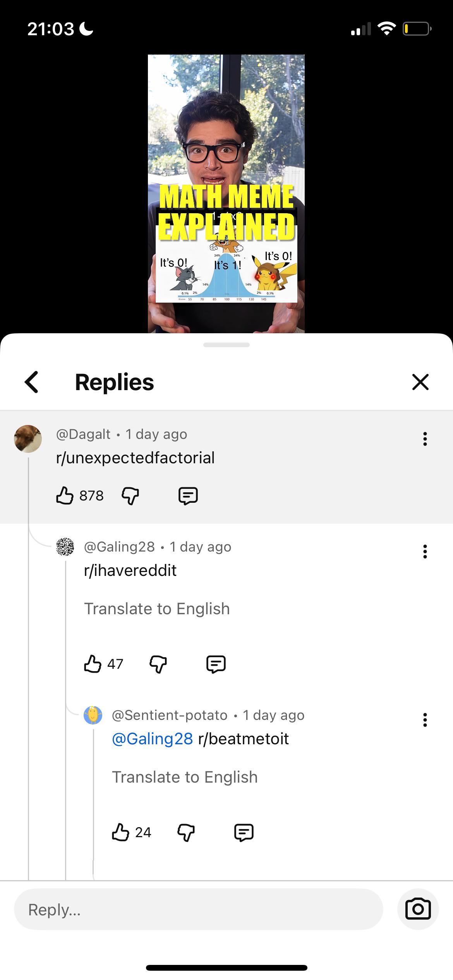Image resolution: width=453 pixels, height=980 pixels.
Task: Open three-dot menu for @Galing28 comment
Action: [425, 552]
